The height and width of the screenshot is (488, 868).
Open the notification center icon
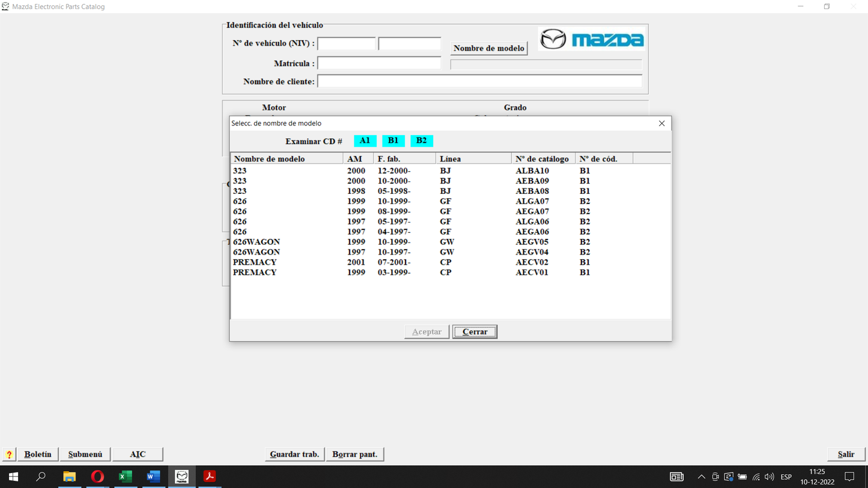[x=849, y=477]
